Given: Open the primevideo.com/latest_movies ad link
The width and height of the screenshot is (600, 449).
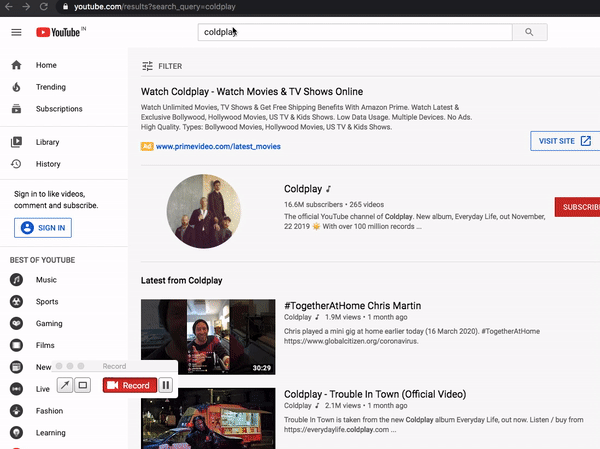Looking at the screenshot, I should pyautogui.click(x=218, y=146).
